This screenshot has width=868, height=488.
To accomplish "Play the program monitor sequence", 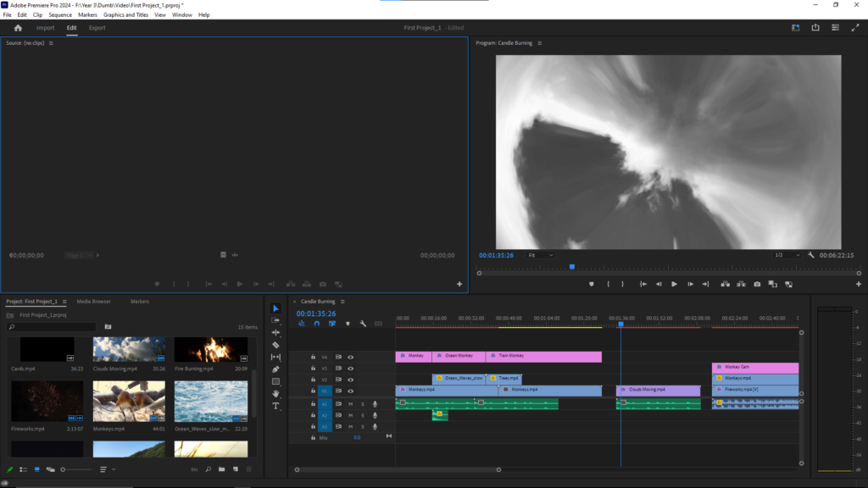I will coord(674,284).
